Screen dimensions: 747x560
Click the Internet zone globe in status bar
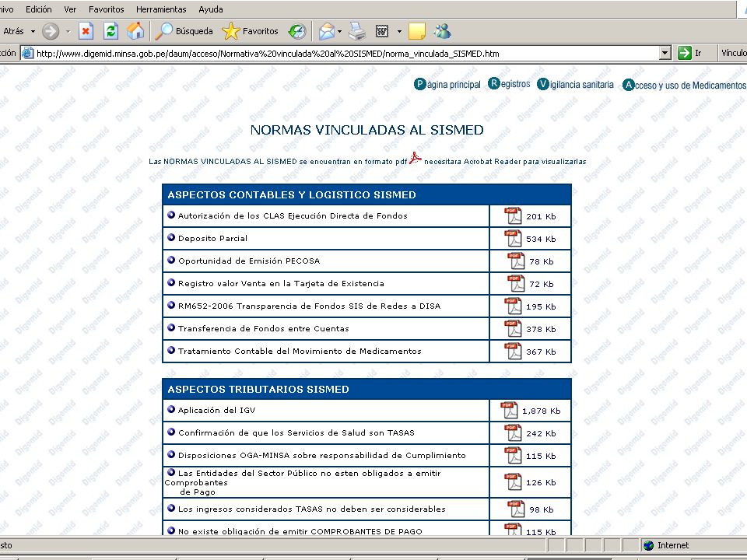pos(648,545)
